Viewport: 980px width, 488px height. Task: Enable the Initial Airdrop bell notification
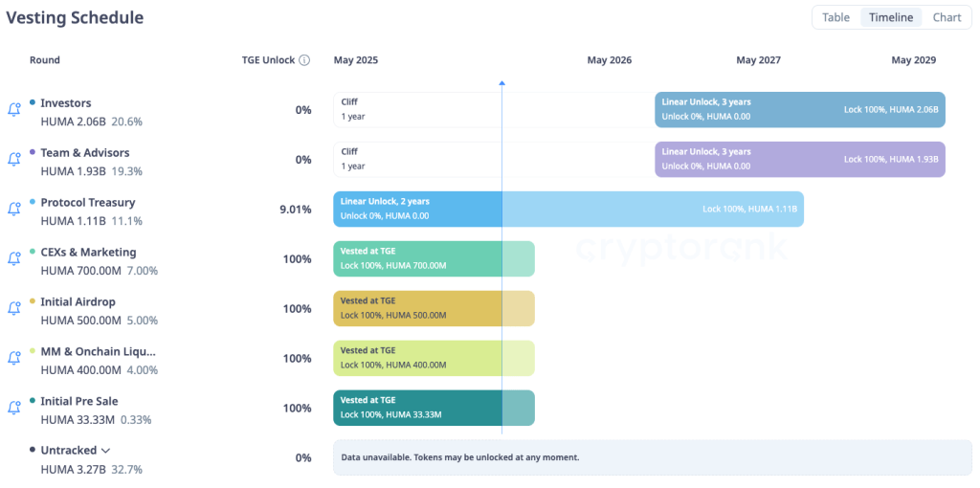pos(14,309)
